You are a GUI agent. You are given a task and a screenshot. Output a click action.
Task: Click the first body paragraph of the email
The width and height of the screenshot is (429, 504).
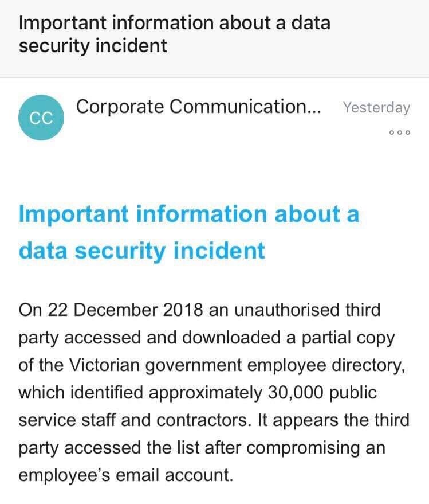212,393
